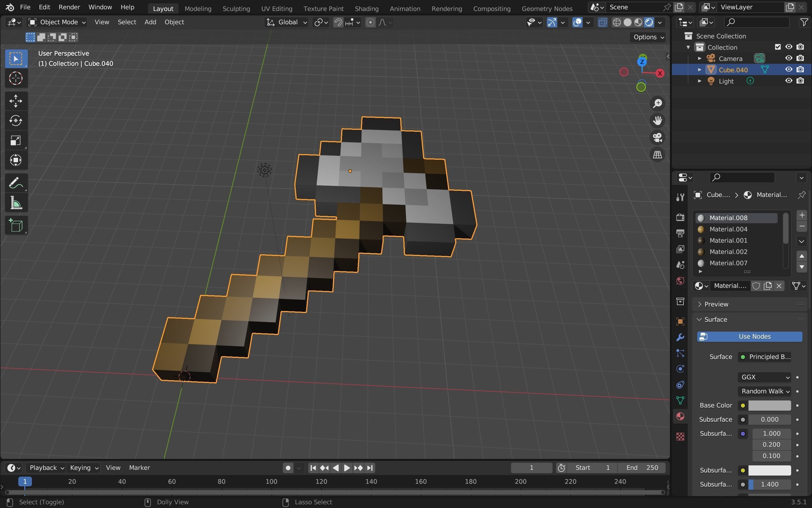This screenshot has height=508, width=812.
Task: Select Material.004 slot
Action: (736, 229)
